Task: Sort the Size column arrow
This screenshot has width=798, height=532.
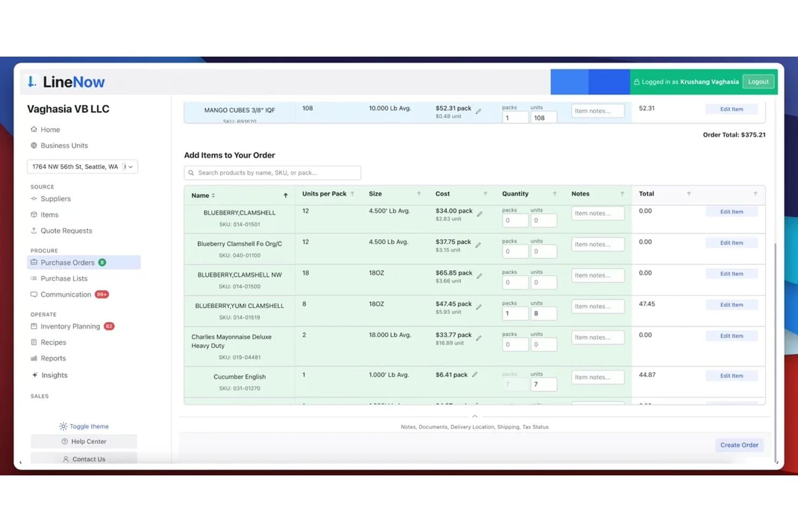Action: pyautogui.click(x=418, y=194)
